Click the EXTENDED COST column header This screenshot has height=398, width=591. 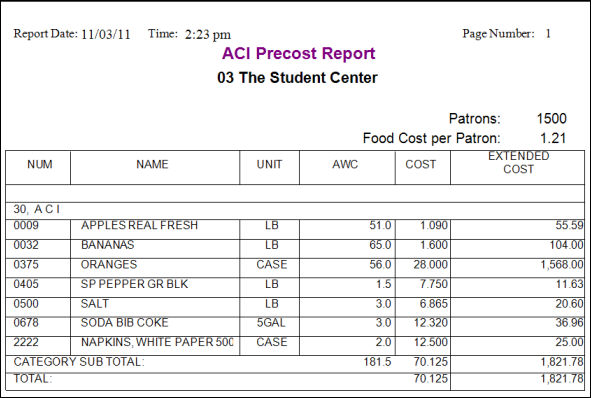click(519, 162)
